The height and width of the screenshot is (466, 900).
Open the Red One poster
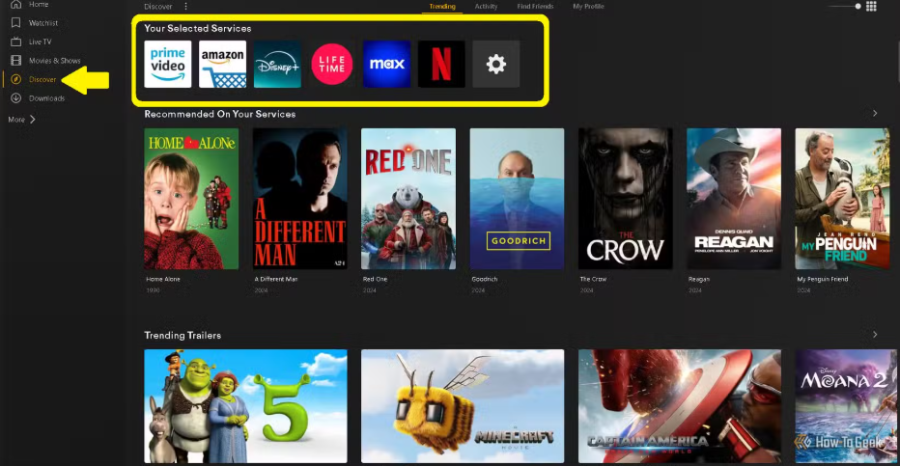click(408, 199)
